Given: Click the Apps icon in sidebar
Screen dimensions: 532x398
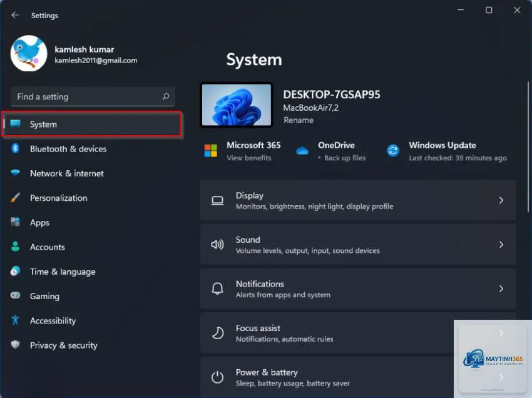Looking at the screenshot, I should coord(15,222).
